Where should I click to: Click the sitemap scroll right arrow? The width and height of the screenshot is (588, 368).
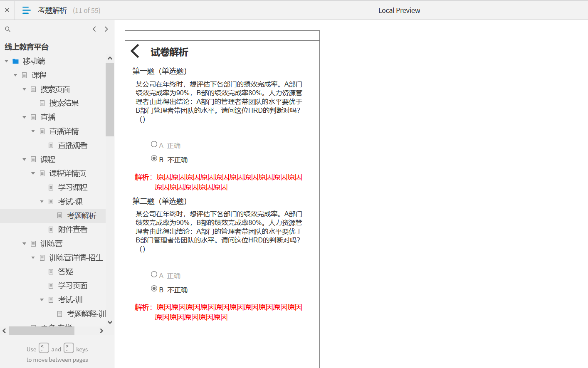click(x=101, y=331)
